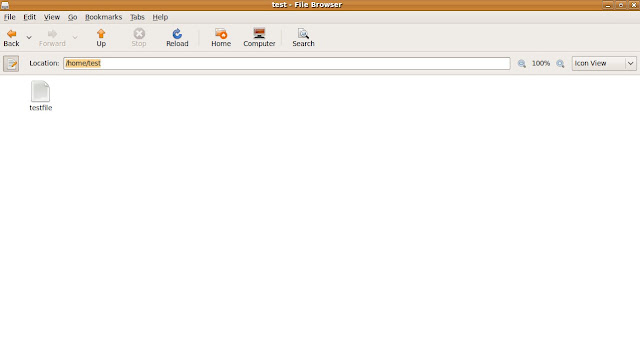Toggle location bar text/button mode
640x364 pixels.
11,63
